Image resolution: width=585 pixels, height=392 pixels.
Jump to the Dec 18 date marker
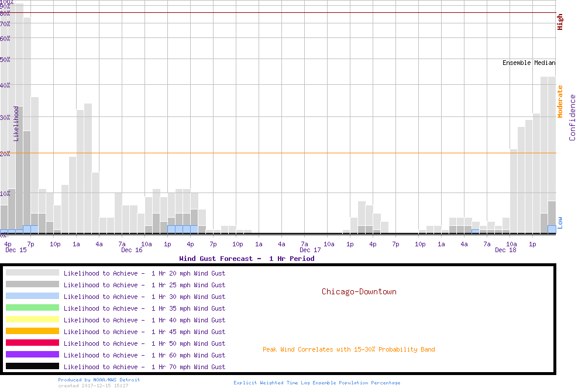pyautogui.click(x=505, y=250)
